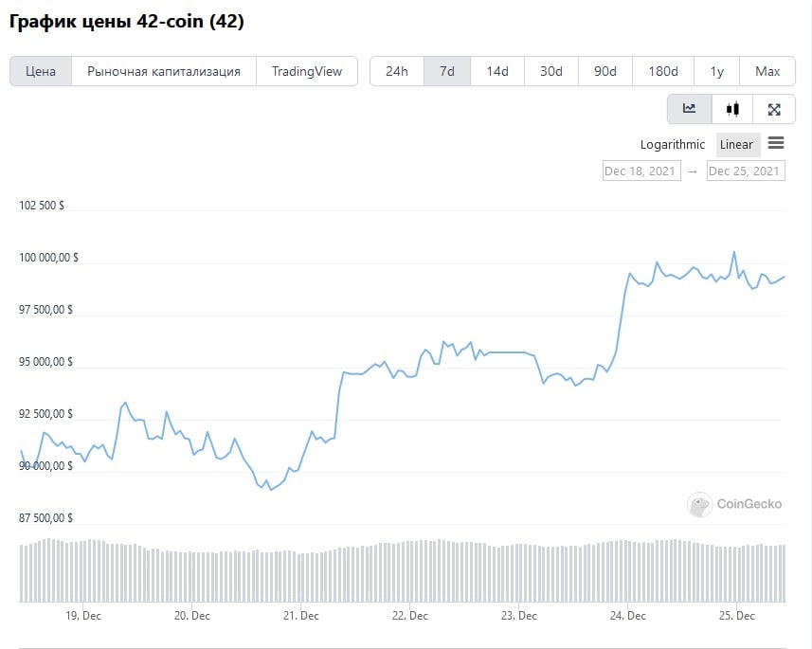Screen dimensions: 812x649
Task: Set range to 90d
Action: 605,71
